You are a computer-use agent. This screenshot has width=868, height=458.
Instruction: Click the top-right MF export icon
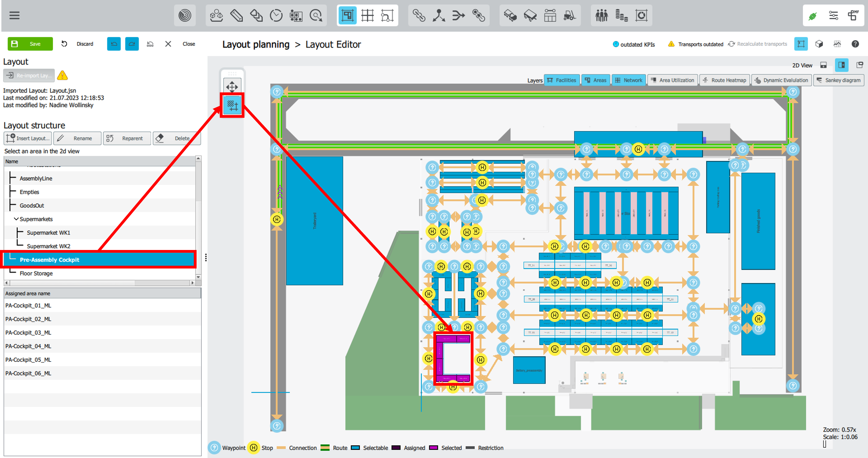[x=853, y=16]
